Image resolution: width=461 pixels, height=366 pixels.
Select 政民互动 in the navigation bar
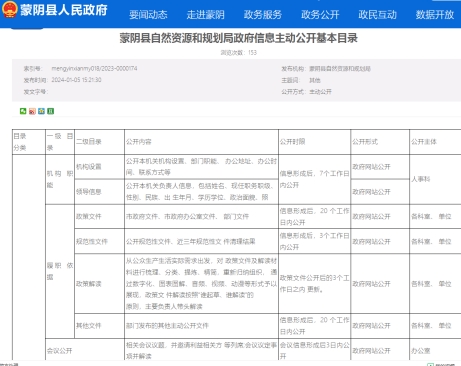[x=377, y=15]
